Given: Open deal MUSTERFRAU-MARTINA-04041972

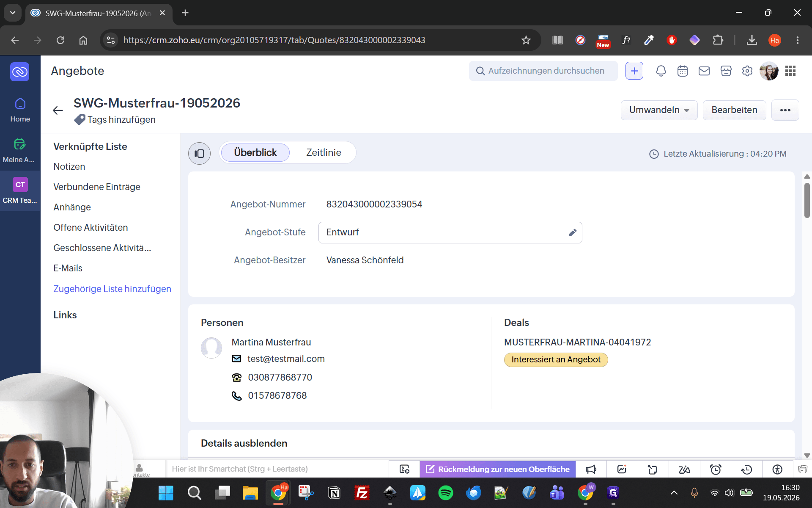Looking at the screenshot, I should [x=577, y=342].
